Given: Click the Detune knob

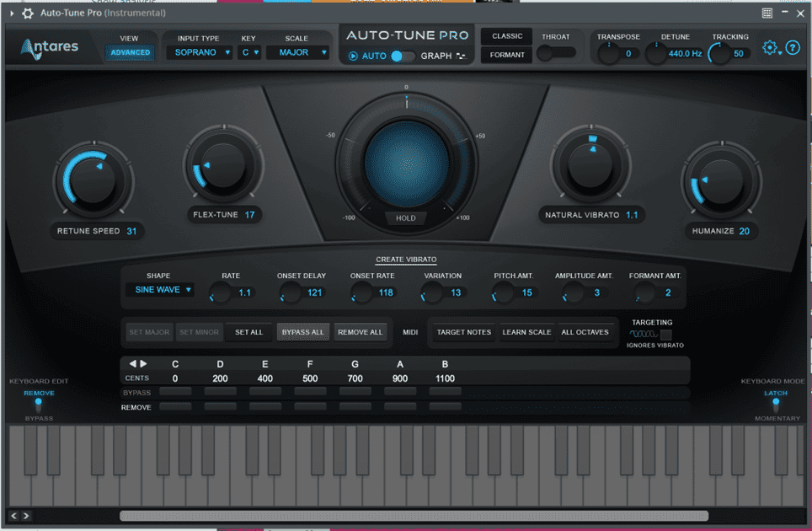Looking at the screenshot, I should click(656, 53).
